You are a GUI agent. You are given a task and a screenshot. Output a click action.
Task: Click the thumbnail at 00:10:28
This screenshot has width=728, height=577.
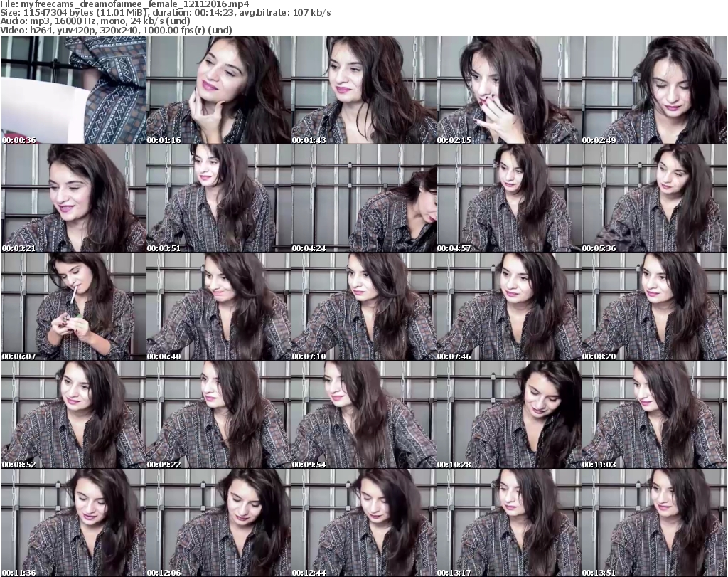(508, 415)
